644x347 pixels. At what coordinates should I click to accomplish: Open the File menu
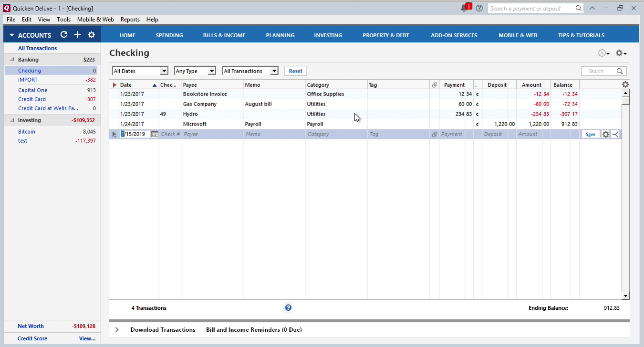pyautogui.click(x=11, y=20)
